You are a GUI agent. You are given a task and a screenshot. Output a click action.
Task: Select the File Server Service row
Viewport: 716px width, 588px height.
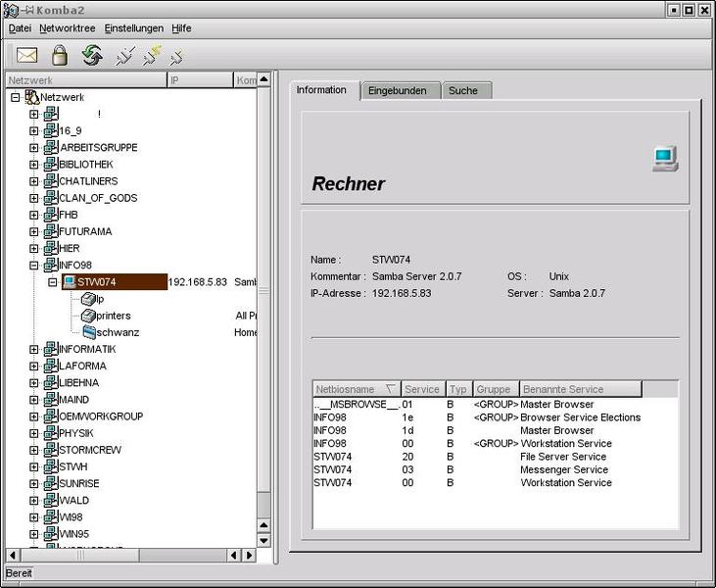[496, 457]
